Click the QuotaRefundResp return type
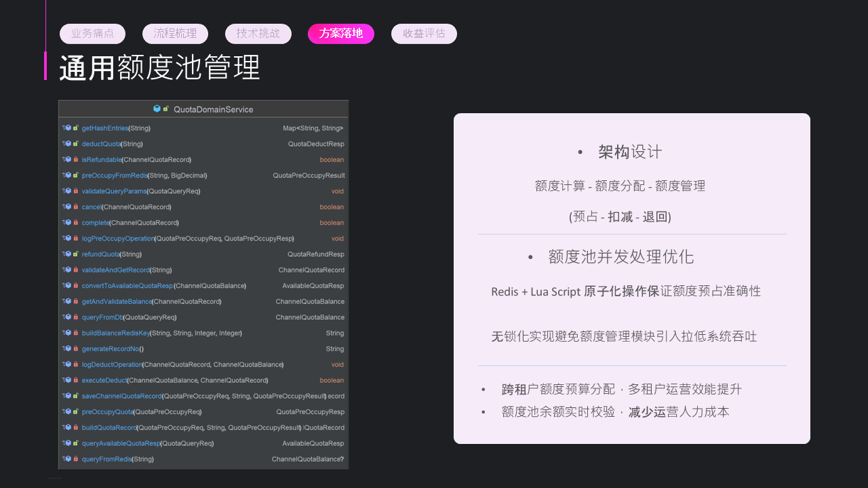The width and height of the screenshot is (868, 488). pos(316,254)
